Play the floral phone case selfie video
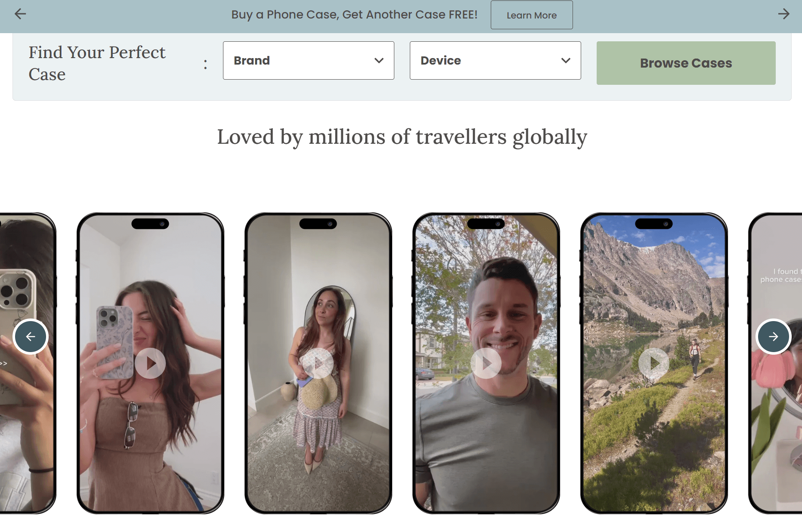 tap(150, 363)
